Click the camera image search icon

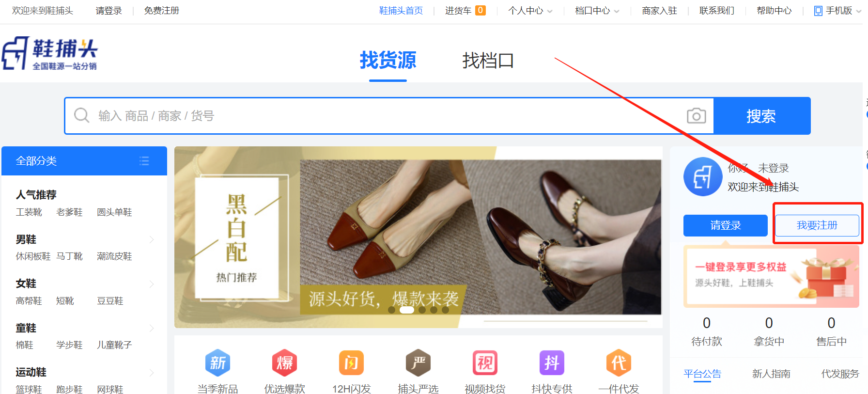tap(696, 116)
